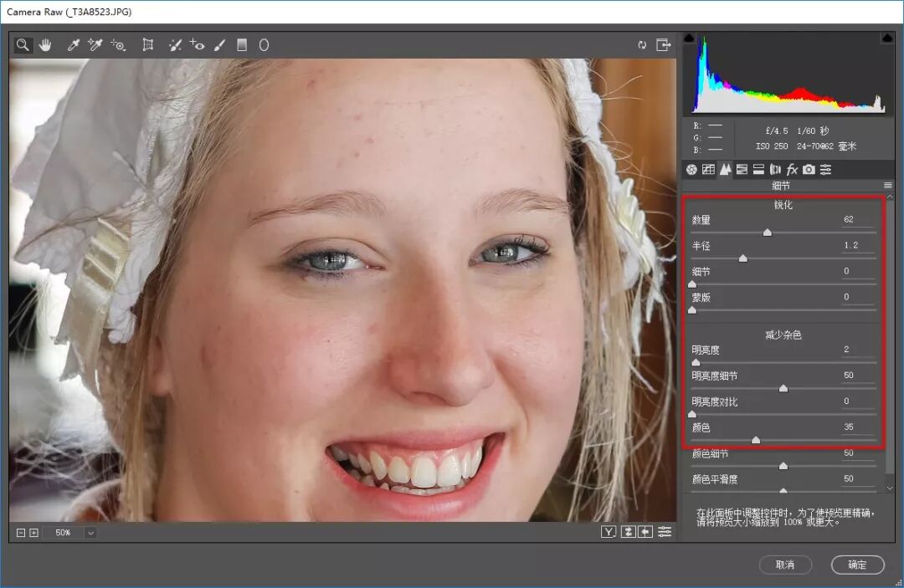
Task: Switch to the fx Effects tab
Action: (792, 169)
